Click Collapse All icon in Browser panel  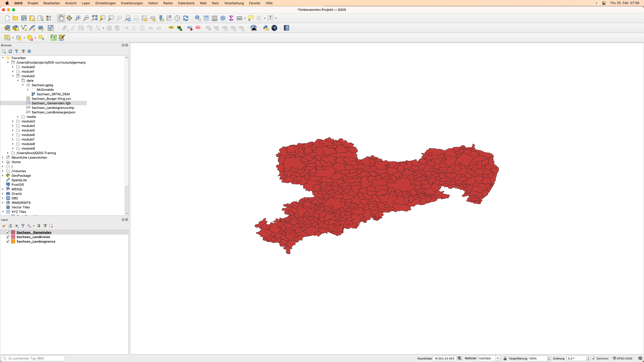point(23,51)
